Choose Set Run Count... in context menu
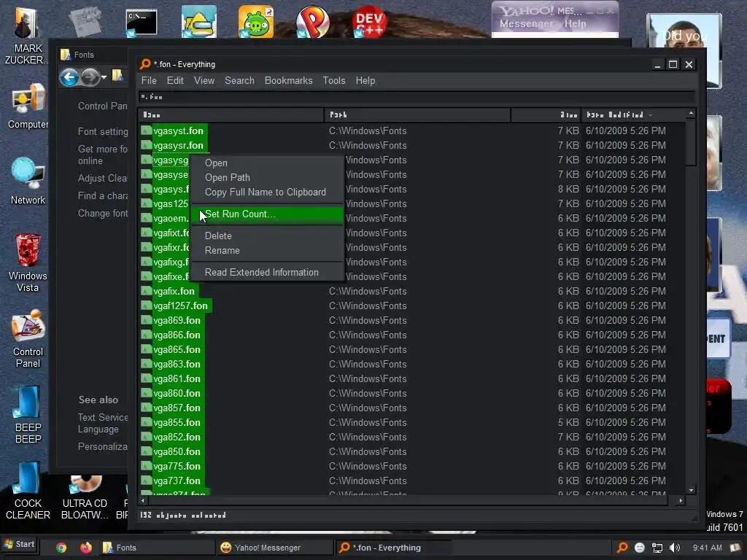This screenshot has height=560, width=747. (x=267, y=214)
